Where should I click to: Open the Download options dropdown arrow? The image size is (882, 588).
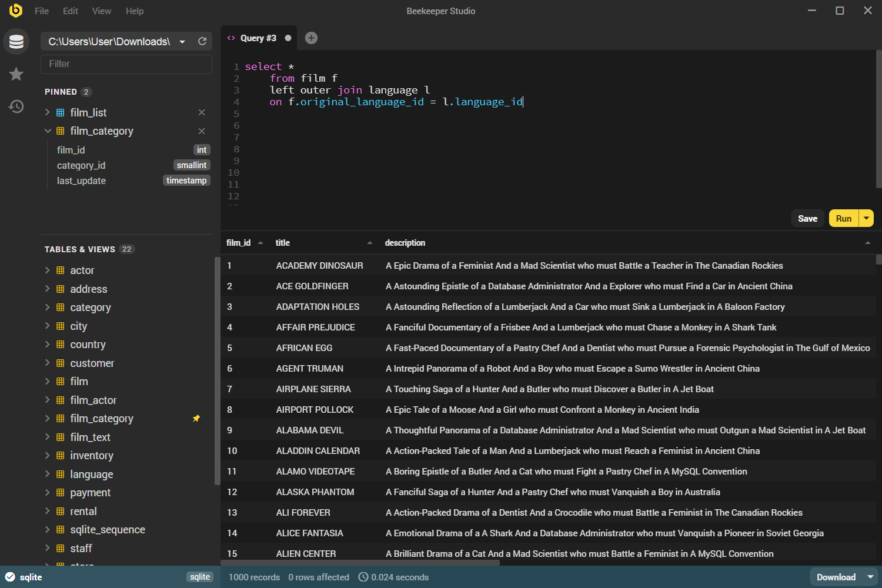point(871,577)
